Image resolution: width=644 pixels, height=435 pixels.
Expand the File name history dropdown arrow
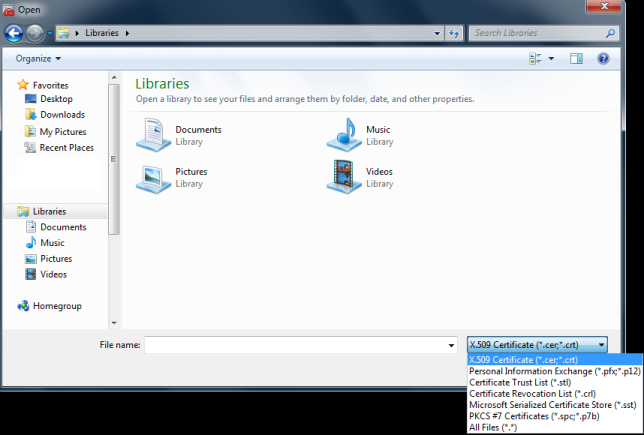click(x=452, y=345)
